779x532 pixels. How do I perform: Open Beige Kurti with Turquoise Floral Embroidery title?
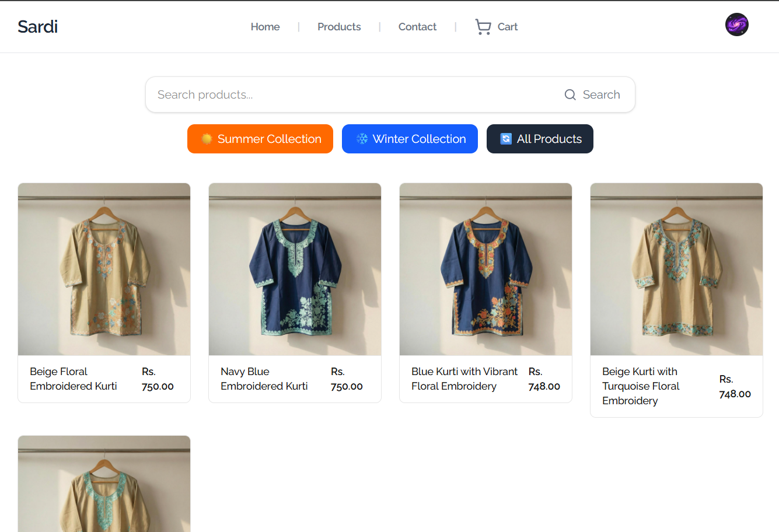pyautogui.click(x=641, y=386)
